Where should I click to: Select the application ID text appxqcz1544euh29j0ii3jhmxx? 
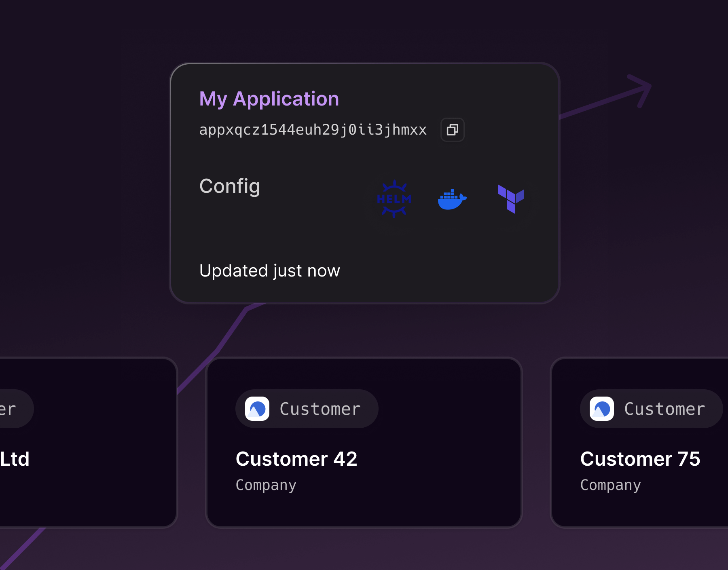[x=313, y=130]
